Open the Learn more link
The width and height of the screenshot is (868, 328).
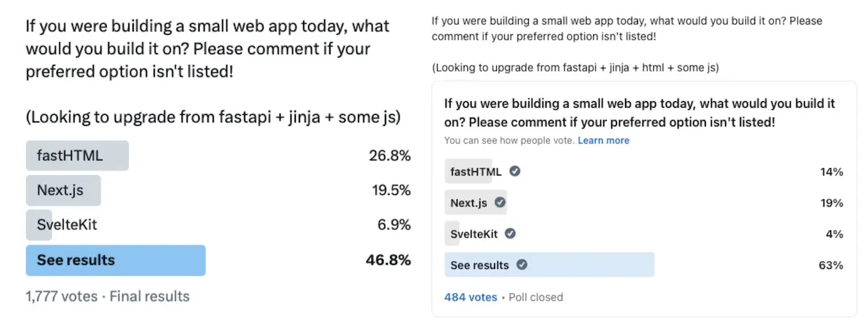click(x=603, y=140)
